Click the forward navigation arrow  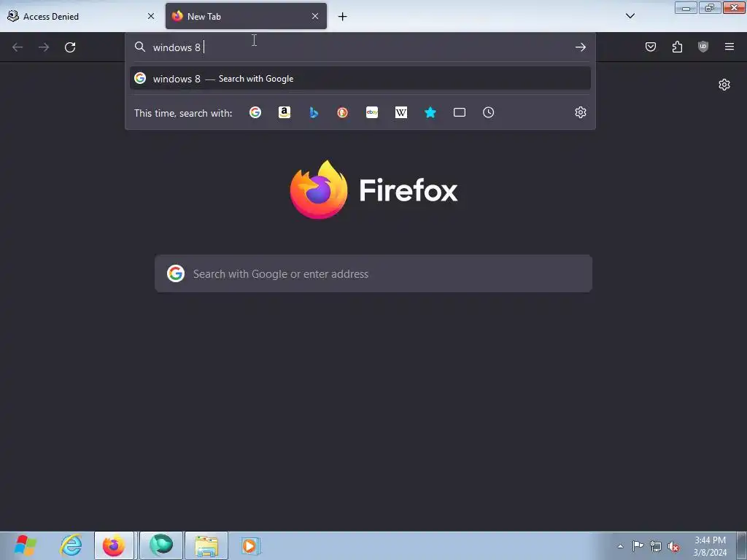(44, 47)
